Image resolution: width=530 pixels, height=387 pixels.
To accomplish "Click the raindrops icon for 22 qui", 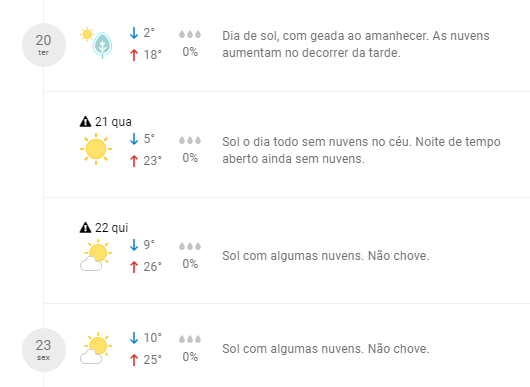I will (x=190, y=246).
